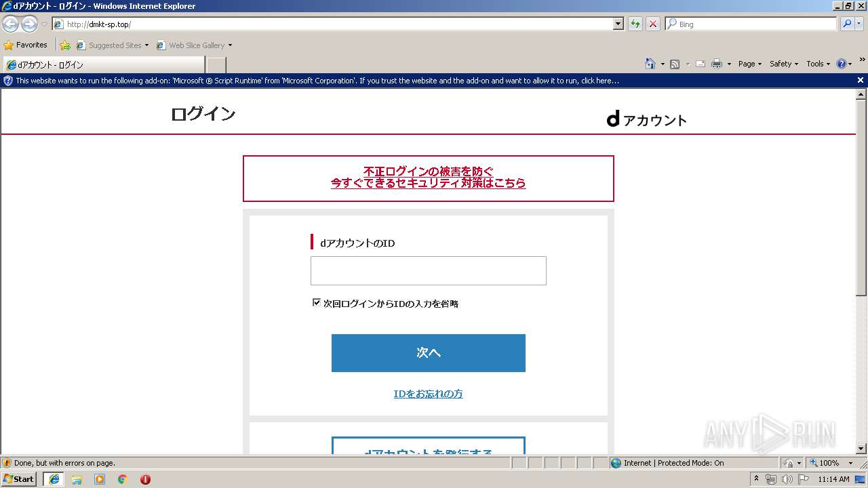Expand the Print options dropdown arrow
Screen dimensions: 868x488
(x=729, y=64)
